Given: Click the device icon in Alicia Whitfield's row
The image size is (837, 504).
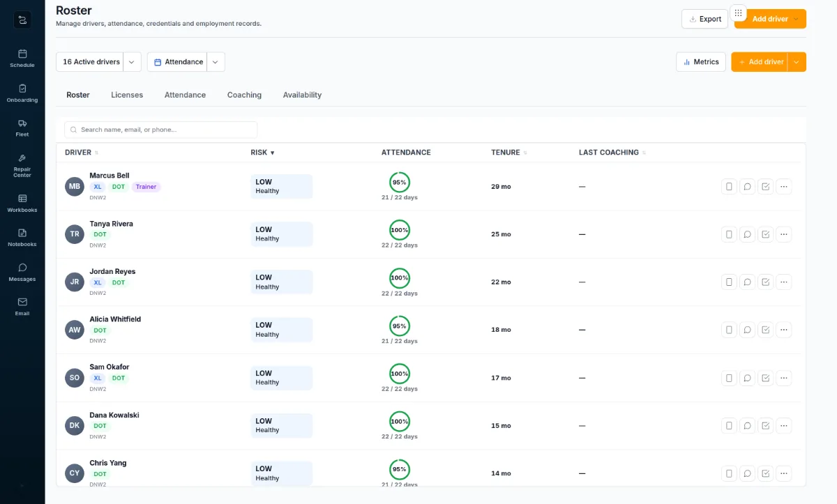Looking at the screenshot, I should [729, 330].
